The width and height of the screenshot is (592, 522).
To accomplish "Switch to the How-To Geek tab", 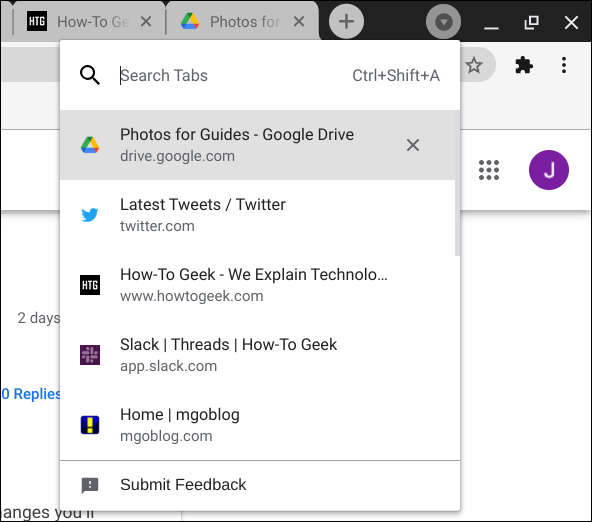I will tap(89, 22).
